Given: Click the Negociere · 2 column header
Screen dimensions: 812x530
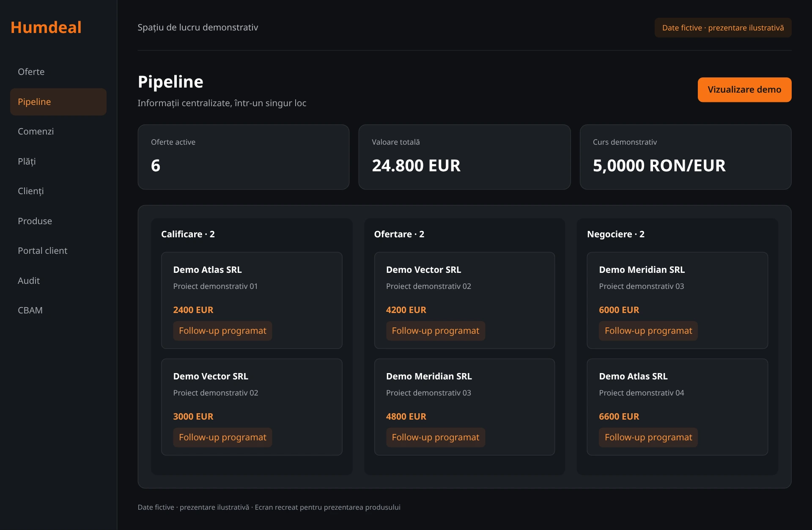Looking at the screenshot, I should 616,234.
